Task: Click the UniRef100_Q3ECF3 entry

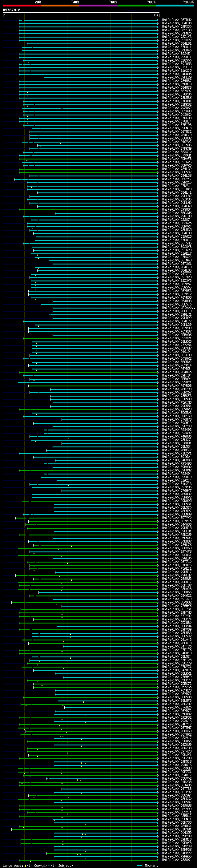Action: pyautogui.click(x=177, y=396)
